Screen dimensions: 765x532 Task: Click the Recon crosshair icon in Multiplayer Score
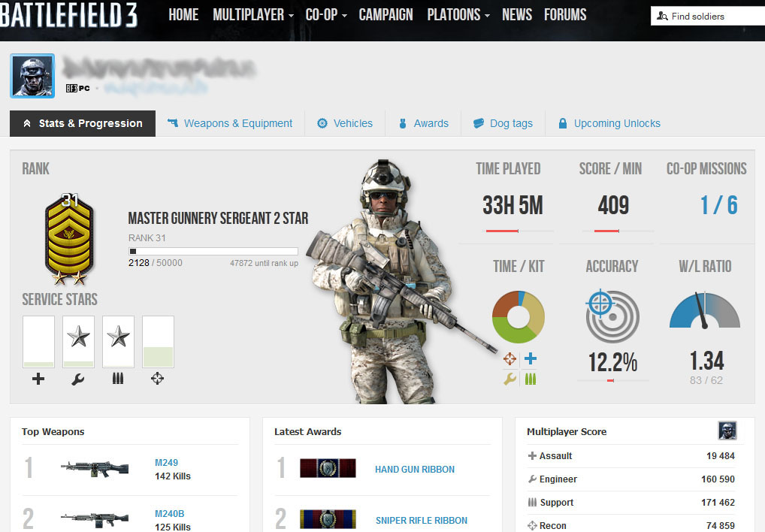pos(532,526)
